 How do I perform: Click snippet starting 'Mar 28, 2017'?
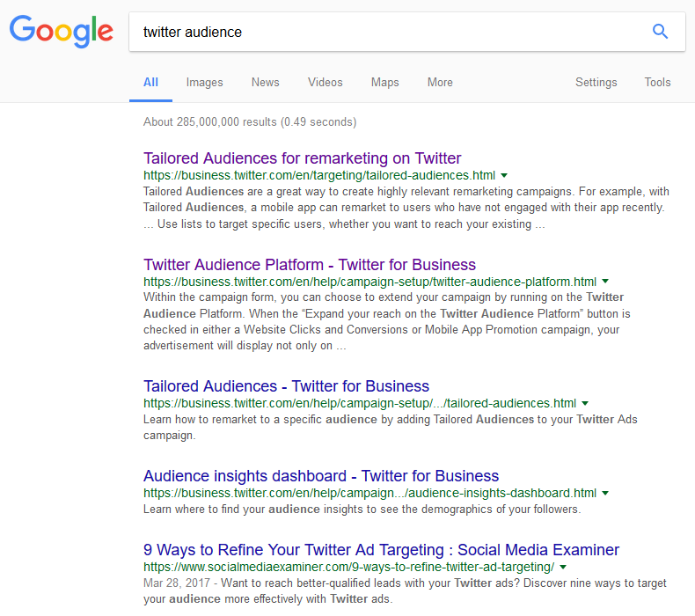(405, 591)
